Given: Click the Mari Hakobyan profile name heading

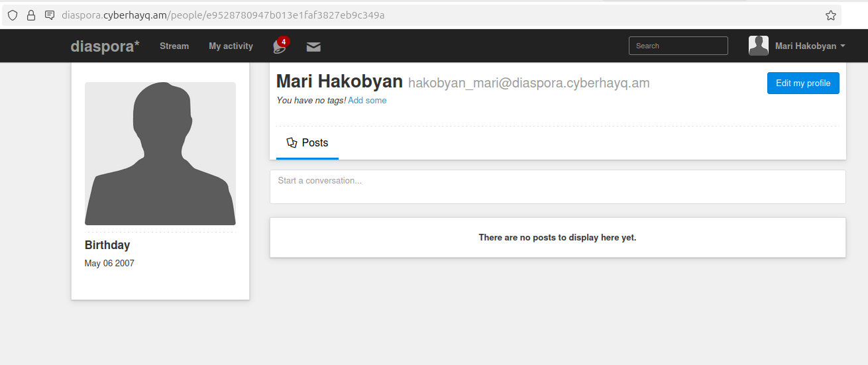Looking at the screenshot, I should pyautogui.click(x=339, y=81).
